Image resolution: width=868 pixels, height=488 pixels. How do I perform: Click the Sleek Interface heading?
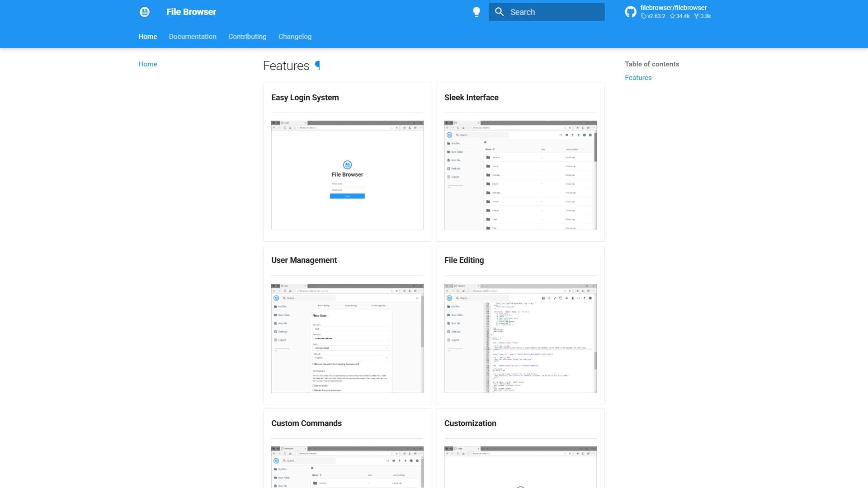pyautogui.click(x=471, y=98)
